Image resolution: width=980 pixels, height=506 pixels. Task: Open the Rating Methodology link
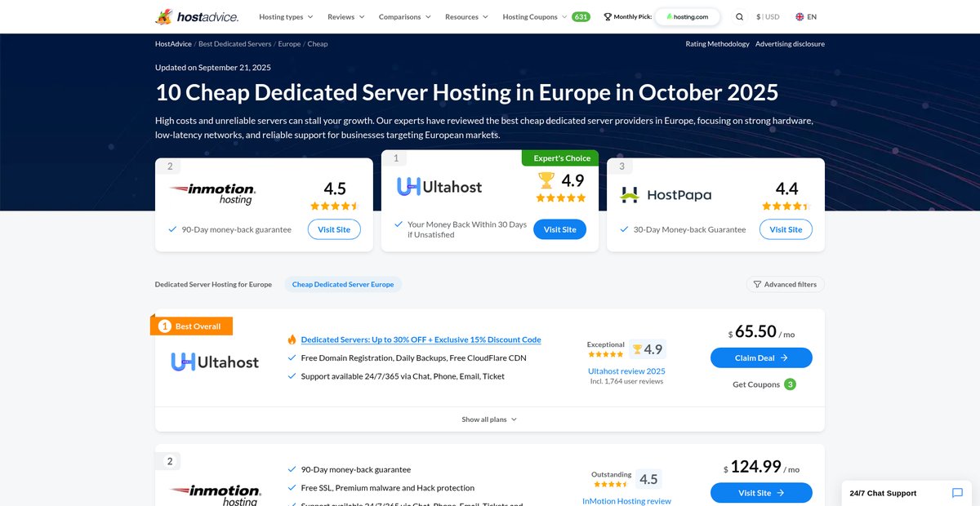tap(717, 44)
